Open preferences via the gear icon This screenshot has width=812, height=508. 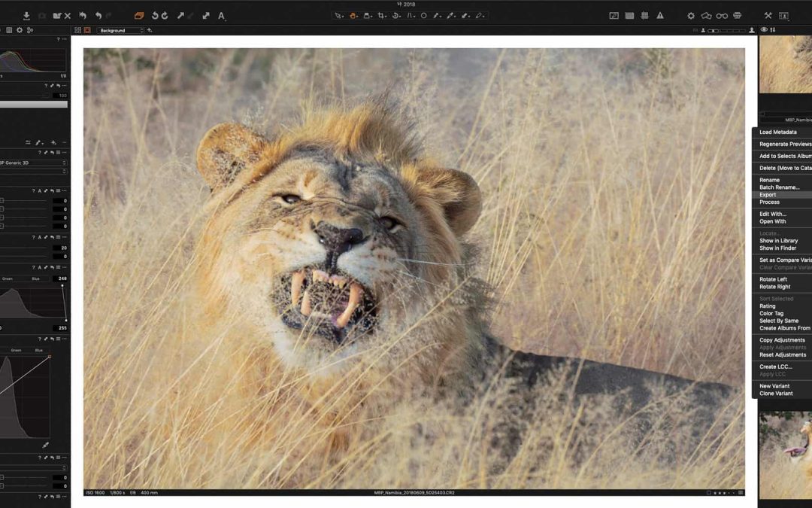691,15
